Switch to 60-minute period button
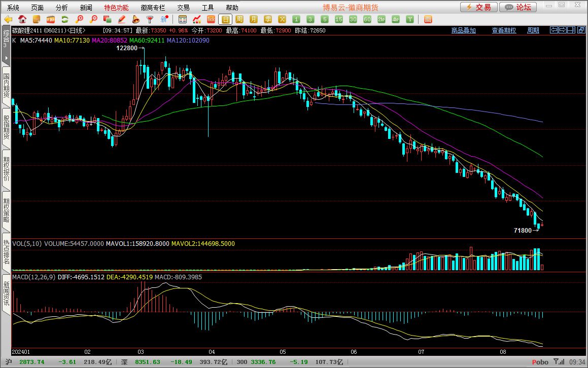Screen dimensions: 588x368 (367, 19)
